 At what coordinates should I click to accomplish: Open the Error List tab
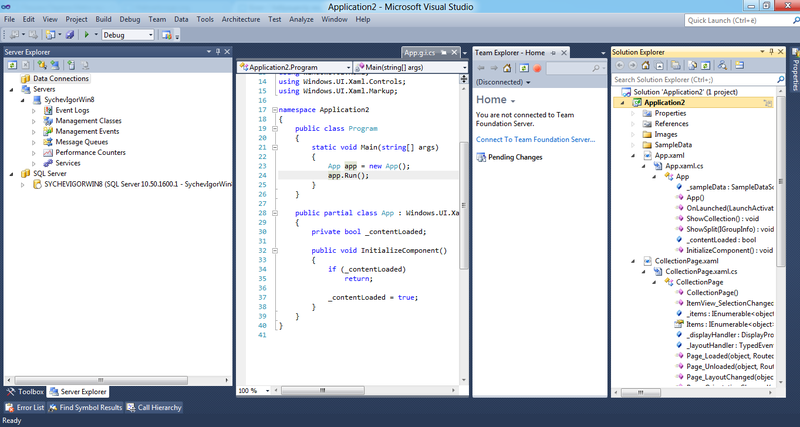click(x=24, y=408)
